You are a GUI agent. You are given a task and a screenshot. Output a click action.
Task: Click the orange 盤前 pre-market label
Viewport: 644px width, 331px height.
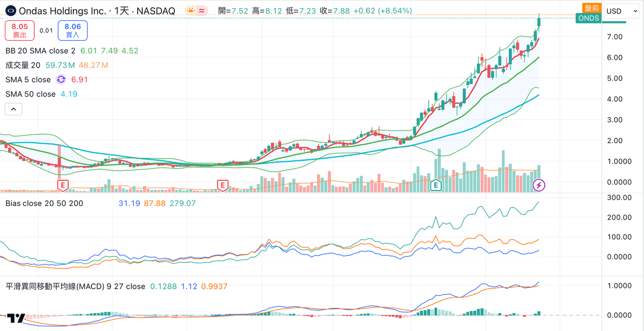point(592,8)
